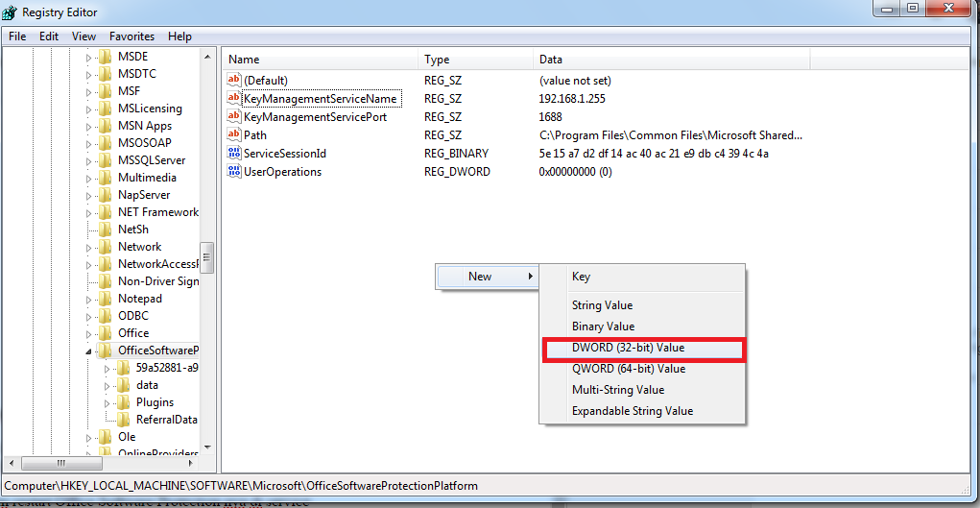Screen dimensions: 980x508
Task: Click the ReferralData folder icon
Action: [x=123, y=419]
